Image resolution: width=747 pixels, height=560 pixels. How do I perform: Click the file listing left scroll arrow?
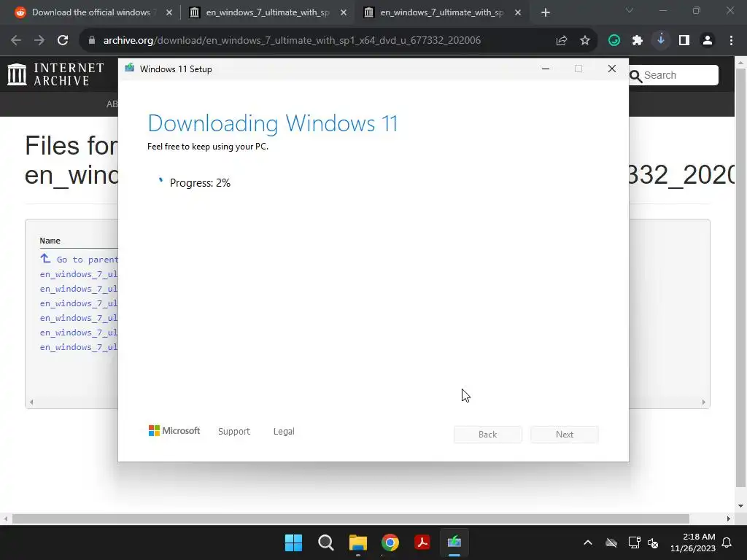(31, 402)
